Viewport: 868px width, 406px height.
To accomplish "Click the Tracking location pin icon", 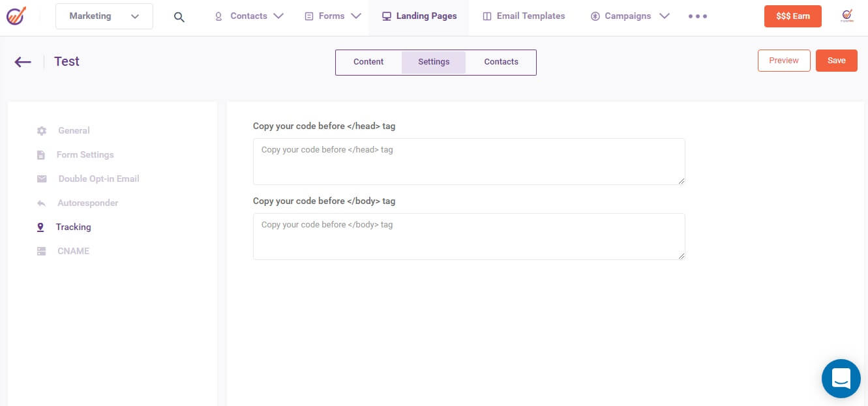I will click(x=41, y=227).
